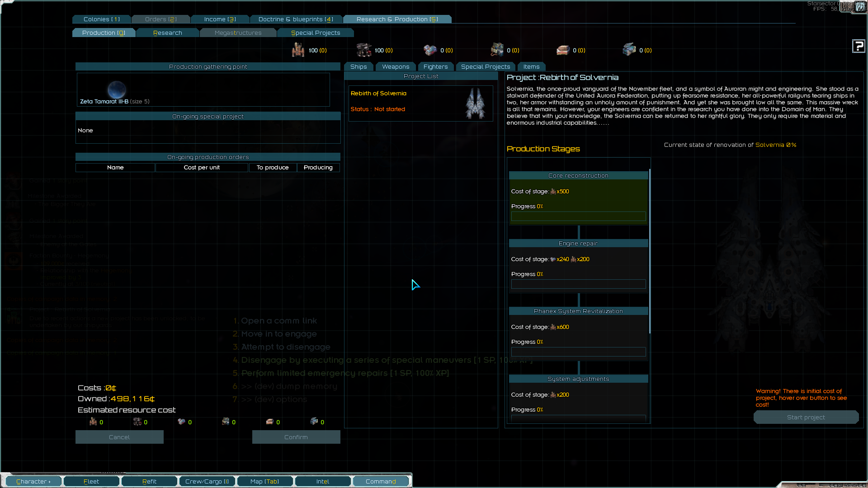Image resolution: width=868 pixels, height=488 pixels.
Task: Select the Zeta Tamarat III-B planet icon
Action: (x=117, y=89)
